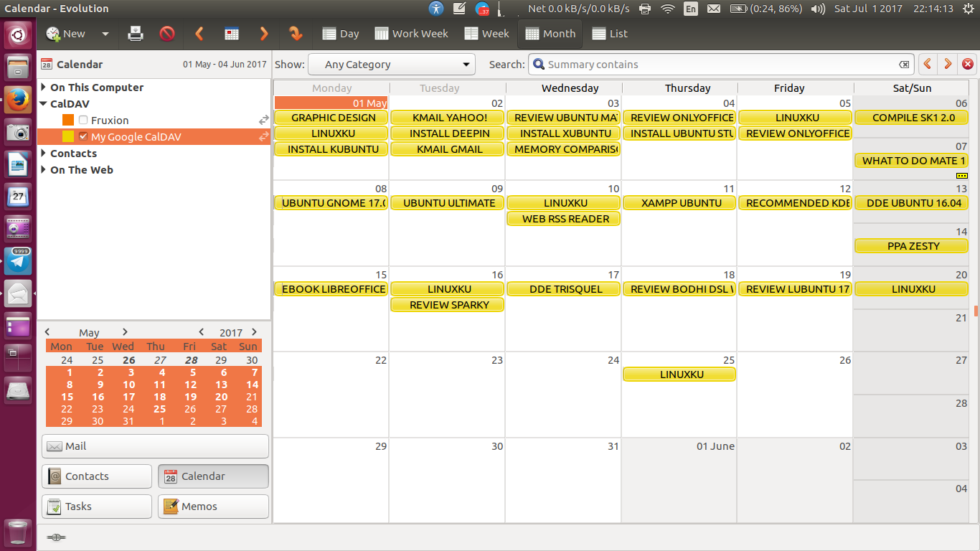Select GRAPHIC DESIGN event on 01 May

[x=331, y=118]
